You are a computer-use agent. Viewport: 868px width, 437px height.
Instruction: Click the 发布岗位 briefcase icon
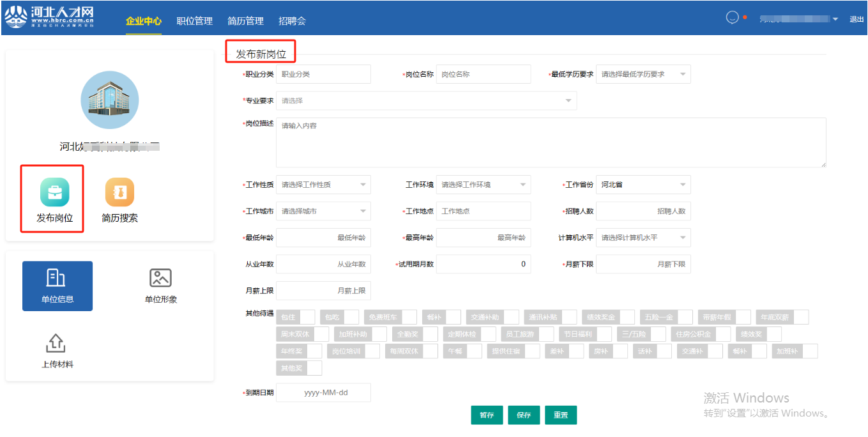(x=54, y=192)
